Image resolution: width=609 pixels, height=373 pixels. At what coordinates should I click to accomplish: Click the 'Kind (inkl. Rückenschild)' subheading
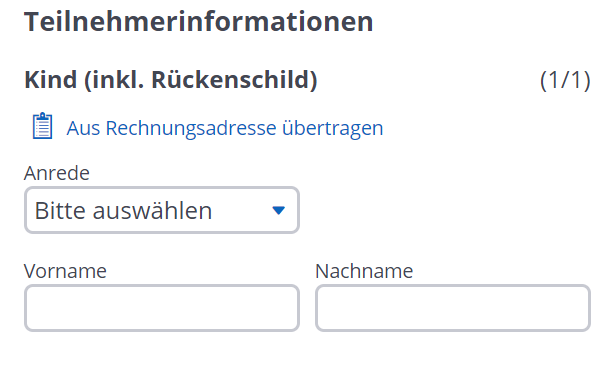[171, 80]
